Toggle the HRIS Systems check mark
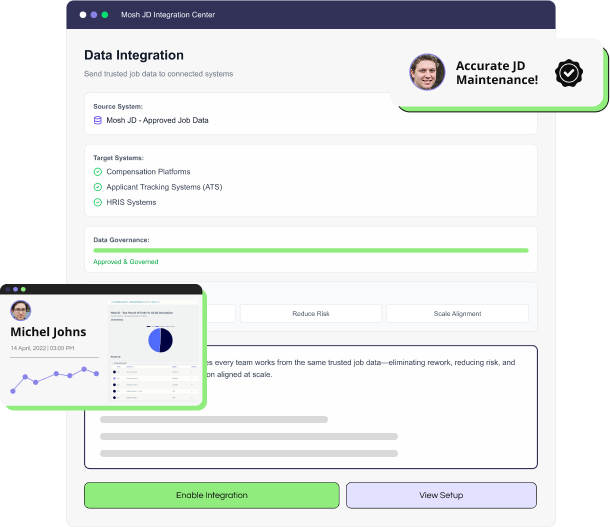This screenshot has width=610, height=527. (x=97, y=202)
